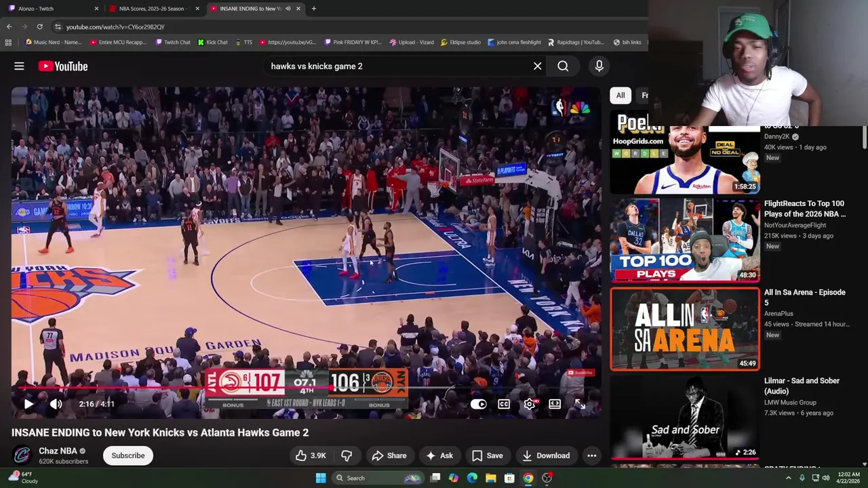Open All In Sa Arena Episode 5 title

click(x=805, y=298)
